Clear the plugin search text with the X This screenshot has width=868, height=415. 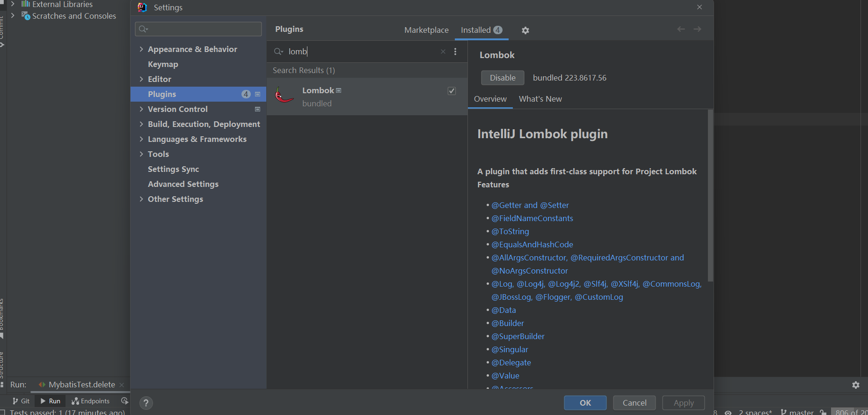(x=443, y=52)
